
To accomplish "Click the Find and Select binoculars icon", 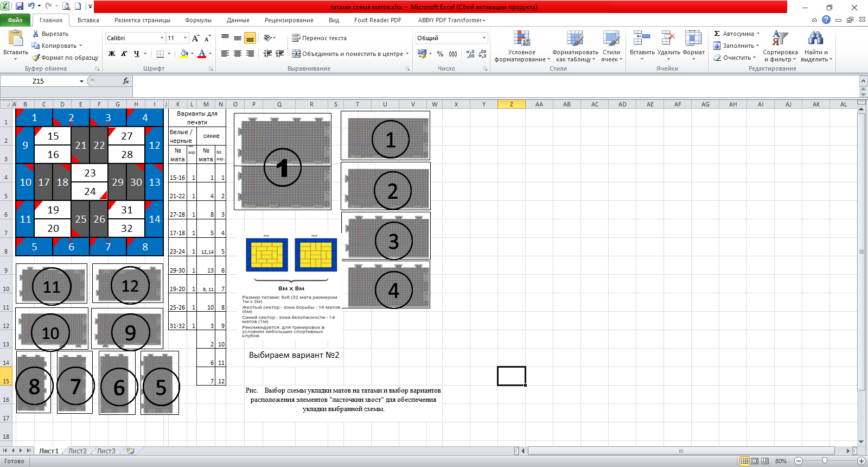I will (x=815, y=39).
